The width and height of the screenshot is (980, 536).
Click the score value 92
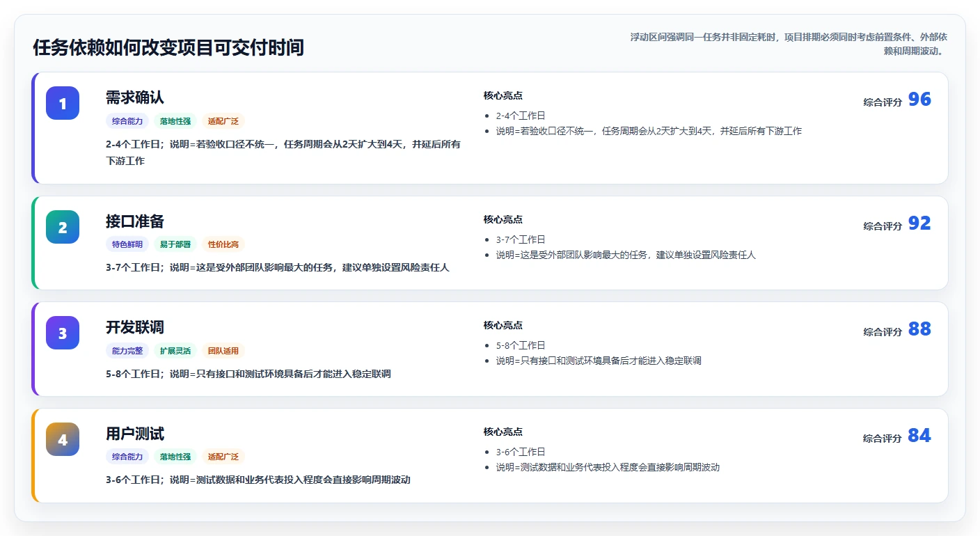pos(919,223)
